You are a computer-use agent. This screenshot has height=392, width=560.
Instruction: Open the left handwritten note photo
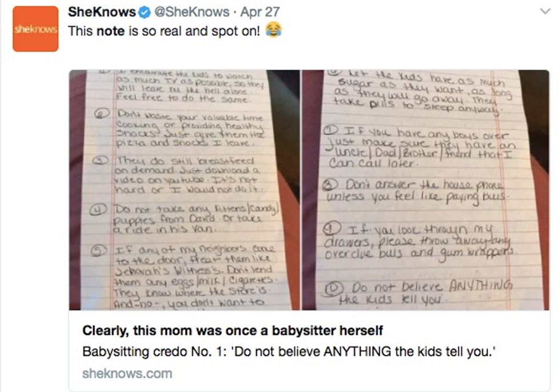pyautogui.click(x=185, y=190)
